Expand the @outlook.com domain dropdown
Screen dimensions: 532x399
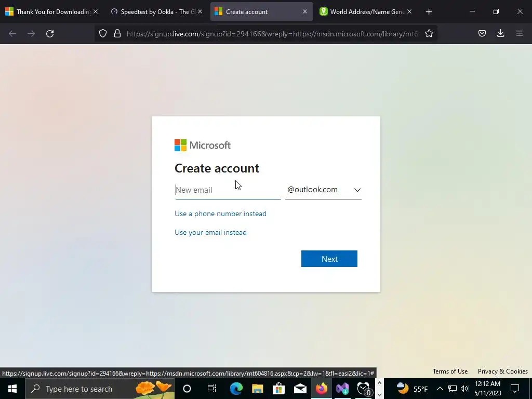point(323,190)
